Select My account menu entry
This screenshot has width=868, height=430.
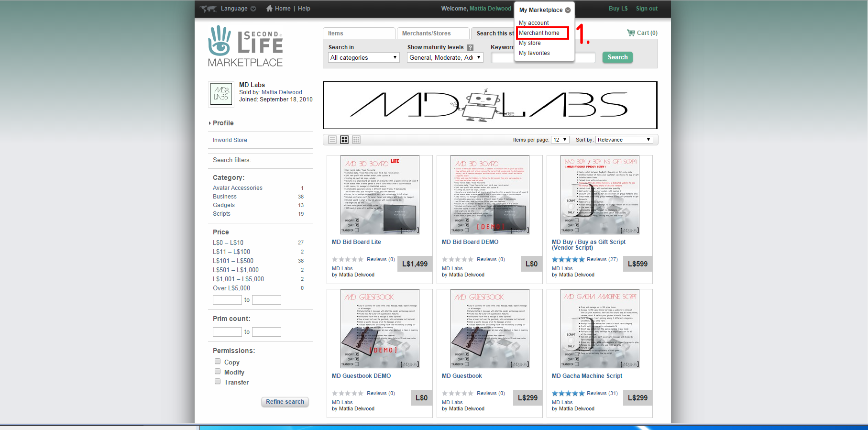(x=534, y=23)
